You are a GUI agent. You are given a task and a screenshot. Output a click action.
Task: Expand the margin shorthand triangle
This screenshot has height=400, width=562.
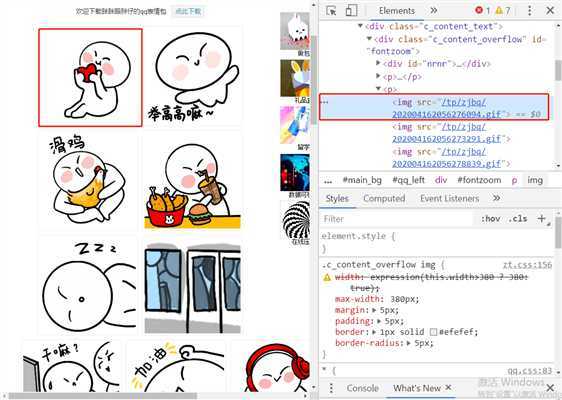coord(374,310)
